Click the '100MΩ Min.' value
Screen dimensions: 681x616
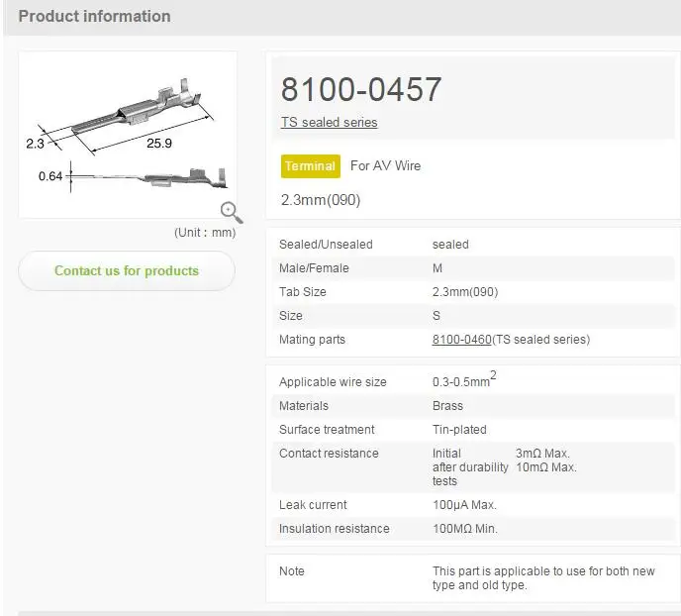click(x=465, y=529)
